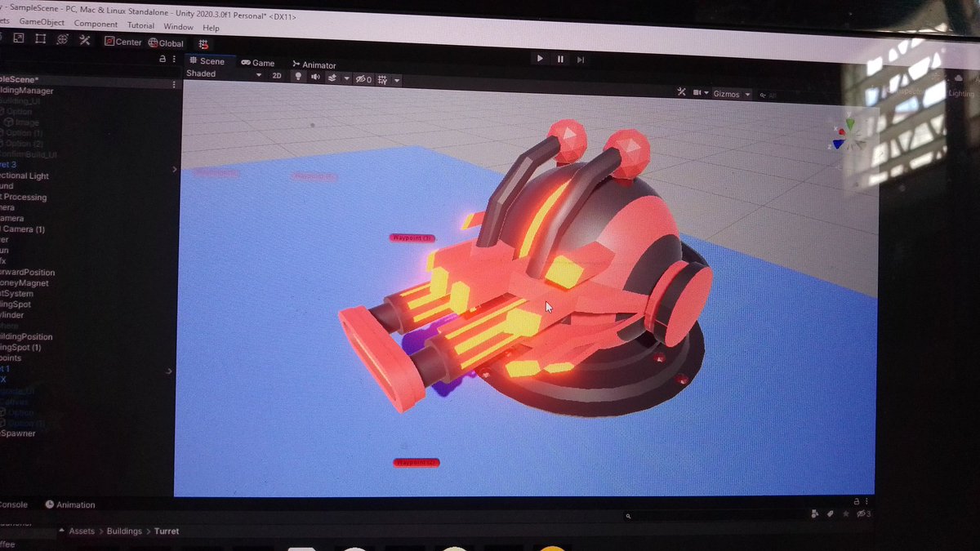Switch to the Console tab
980x551 pixels.
point(14,504)
